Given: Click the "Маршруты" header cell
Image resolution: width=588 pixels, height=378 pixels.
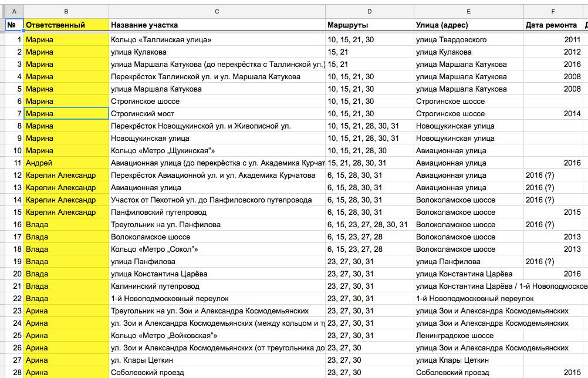Looking at the screenshot, I should point(369,25).
